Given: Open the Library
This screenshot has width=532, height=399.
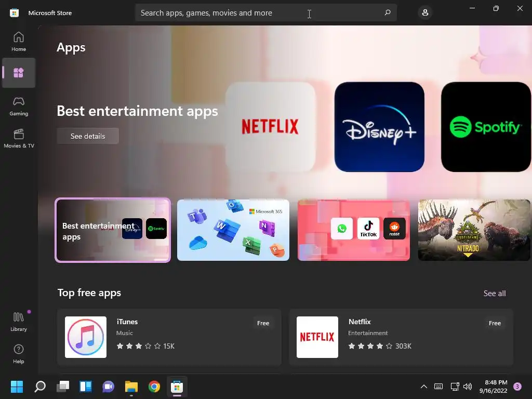Looking at the screenshot, I should [19, 322].
